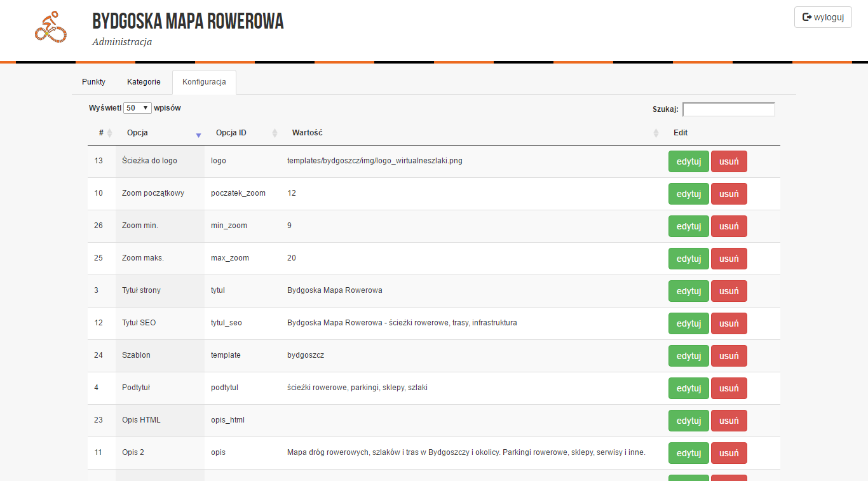This screenshot has width=868, height=481.
Task: Edit the Zoom min. setting
Action: tap(688, 226)
